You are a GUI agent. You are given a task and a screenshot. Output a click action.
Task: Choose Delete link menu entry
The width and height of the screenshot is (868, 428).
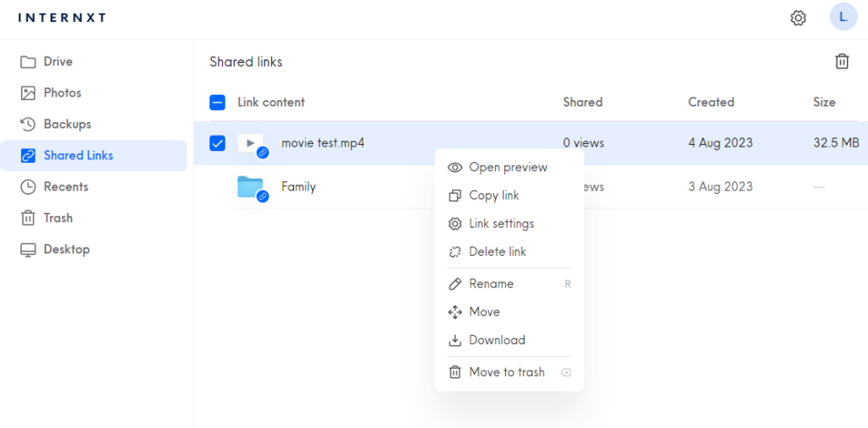498,252
